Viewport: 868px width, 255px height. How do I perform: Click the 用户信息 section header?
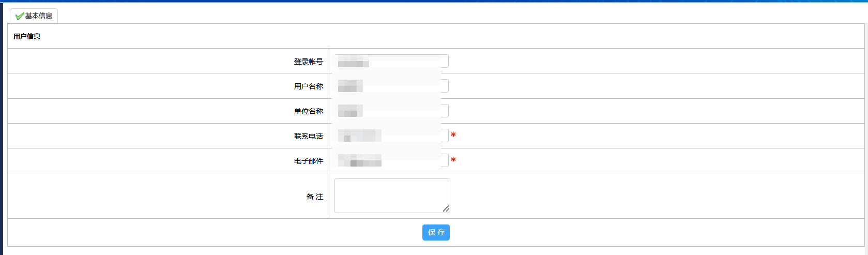coord(27,36)
